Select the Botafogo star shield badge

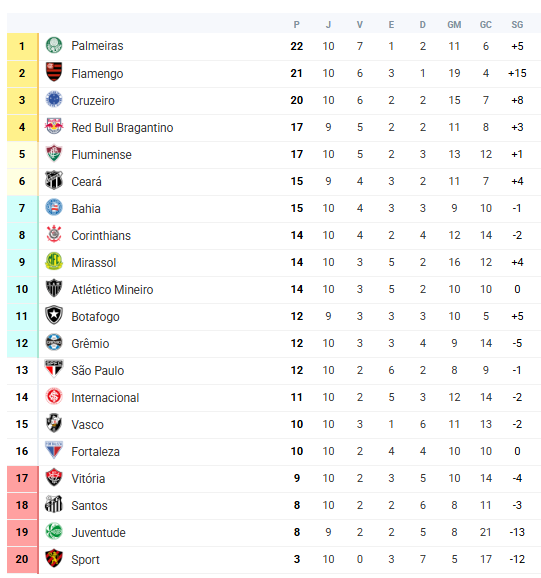click(x=54, y=316)
